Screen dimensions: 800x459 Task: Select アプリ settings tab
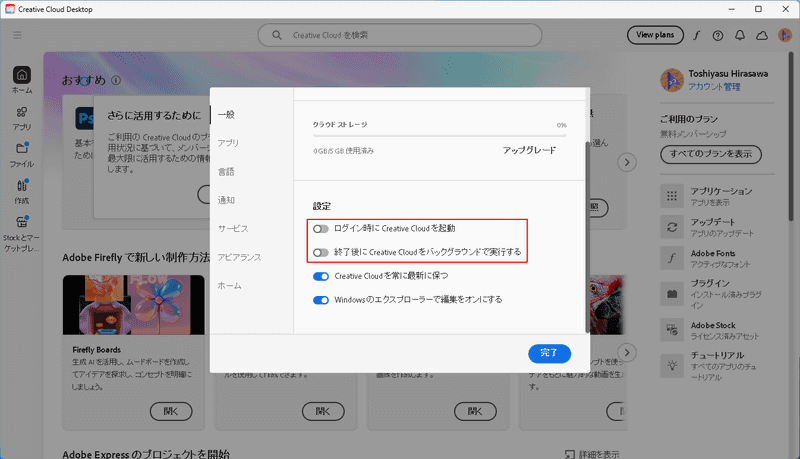coord(228,143)
